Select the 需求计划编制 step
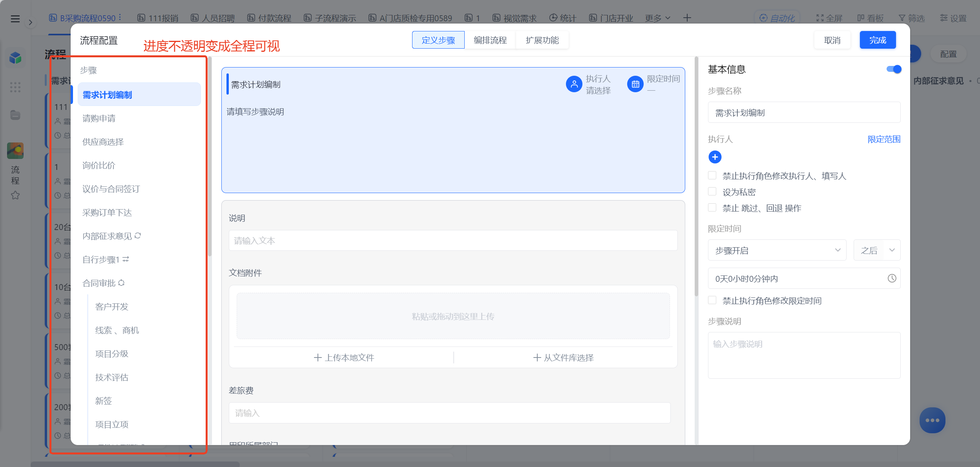Image resolution: width=980 pixels, height=467 pixels. (139, 95)
